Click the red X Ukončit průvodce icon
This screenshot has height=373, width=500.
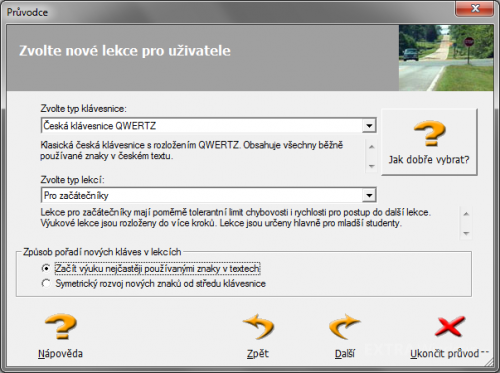coord(449,326)
